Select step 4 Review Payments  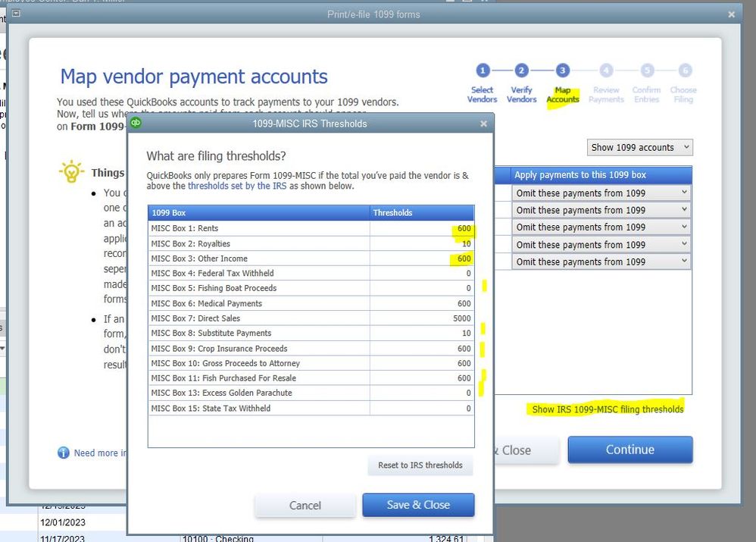tap(606, 84)
